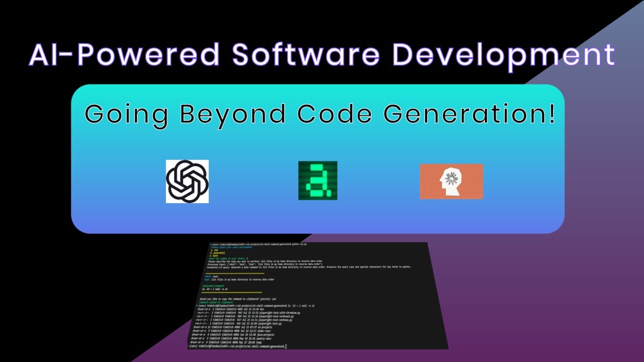Click the "aider-venv" directory row

231,331
